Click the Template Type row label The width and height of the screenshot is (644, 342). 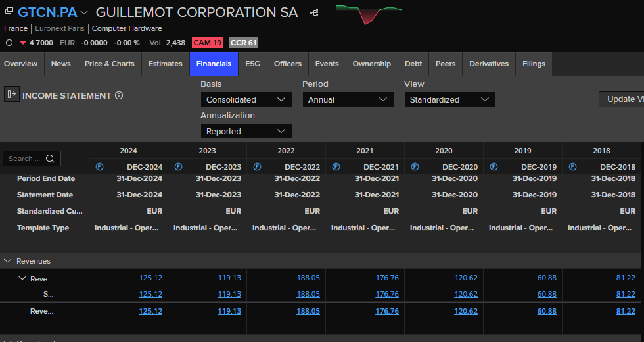coord(43,228)
